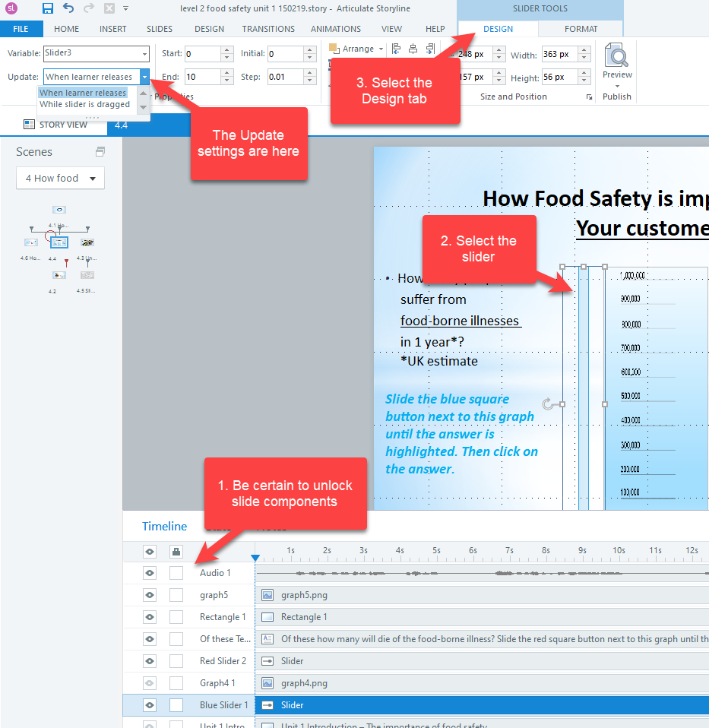
Task: Open the Variable Slider3 dropdown
Action: (x=144, y=54)
